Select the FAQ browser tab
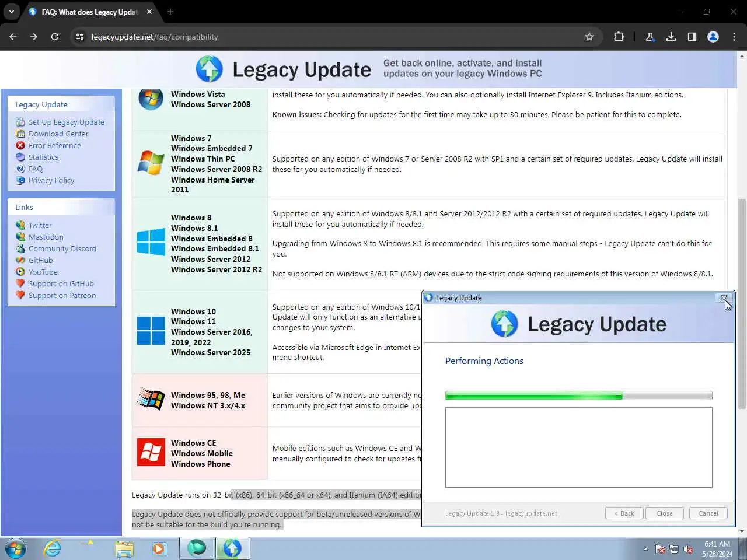The height and width of the screenshot is (560, 747). pos(90,12)
